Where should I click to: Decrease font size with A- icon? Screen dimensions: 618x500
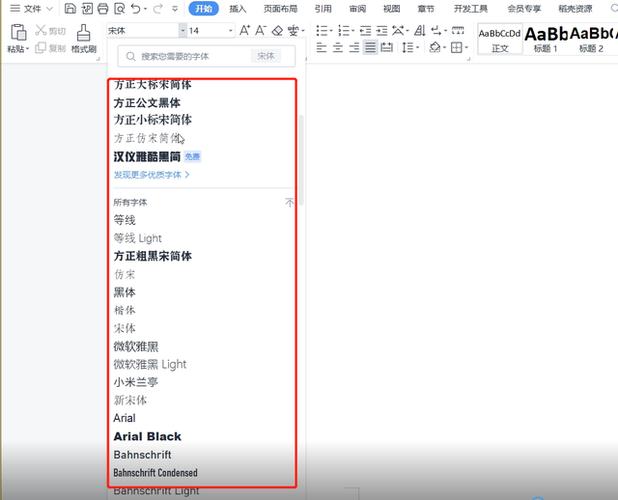click(x=261, y=30)
